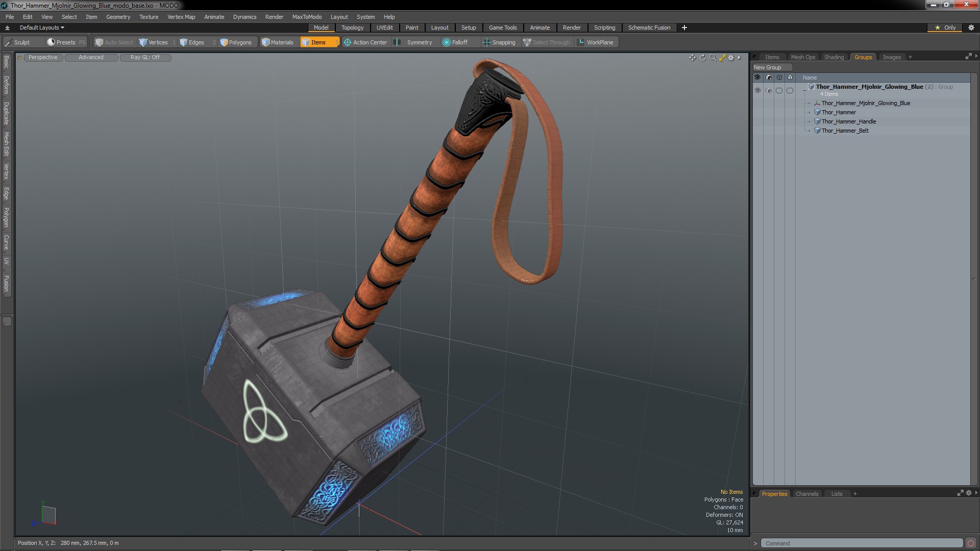This screenshot has height=551, width=980.
Task: Toggle visibility eye of Thor_Hammer_Mjolnir_Glowing_Blue group
Action: click(x=757, y=90)
